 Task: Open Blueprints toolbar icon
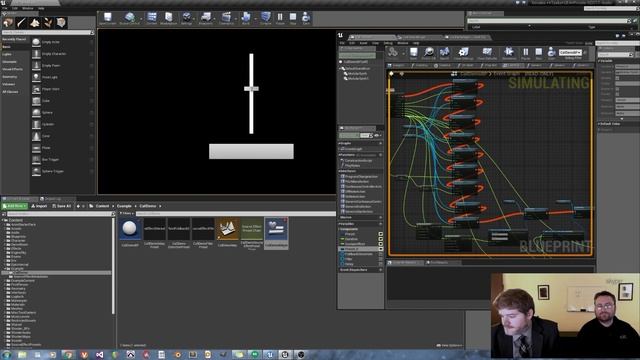pos(206,18)
